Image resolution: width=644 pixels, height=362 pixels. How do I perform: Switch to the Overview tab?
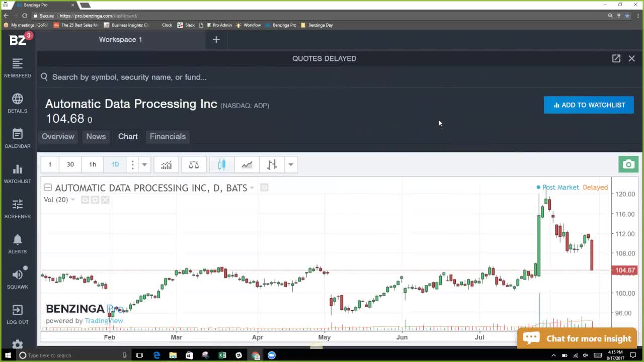(58, 136)
